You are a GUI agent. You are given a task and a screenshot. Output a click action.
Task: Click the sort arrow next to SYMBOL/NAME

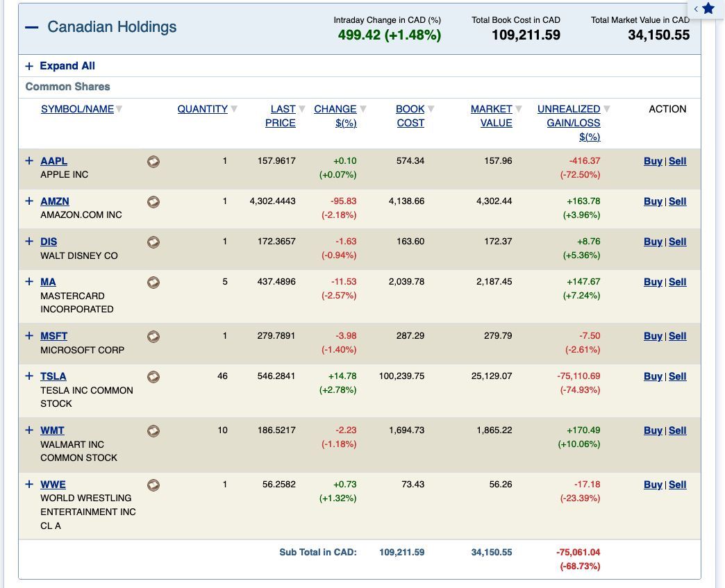(119, 109)
